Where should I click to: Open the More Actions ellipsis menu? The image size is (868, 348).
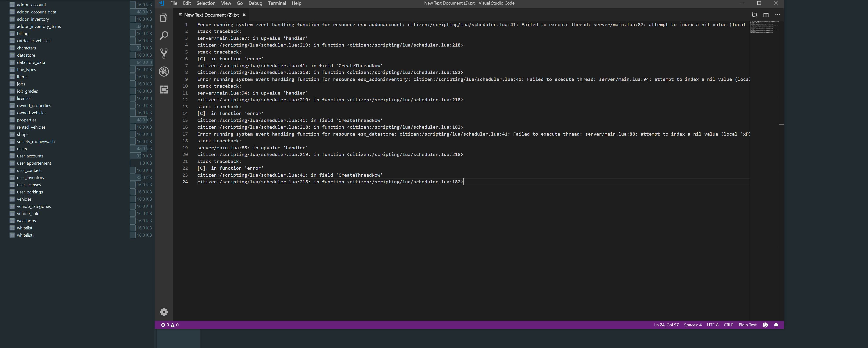(x=777, y=15)
